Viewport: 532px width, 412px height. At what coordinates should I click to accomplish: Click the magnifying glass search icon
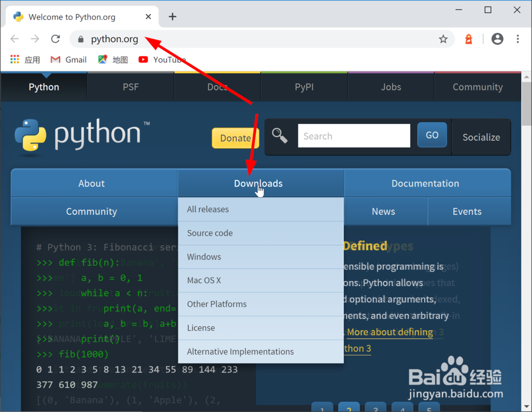click(280, 136)
